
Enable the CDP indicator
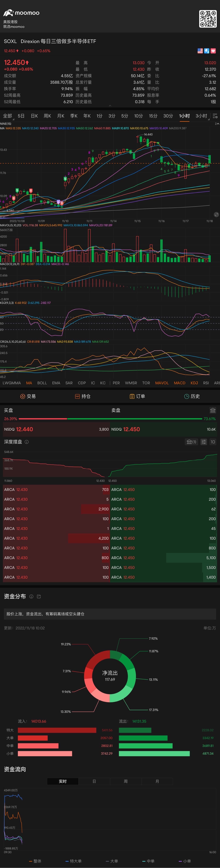[x=82, y=383]
